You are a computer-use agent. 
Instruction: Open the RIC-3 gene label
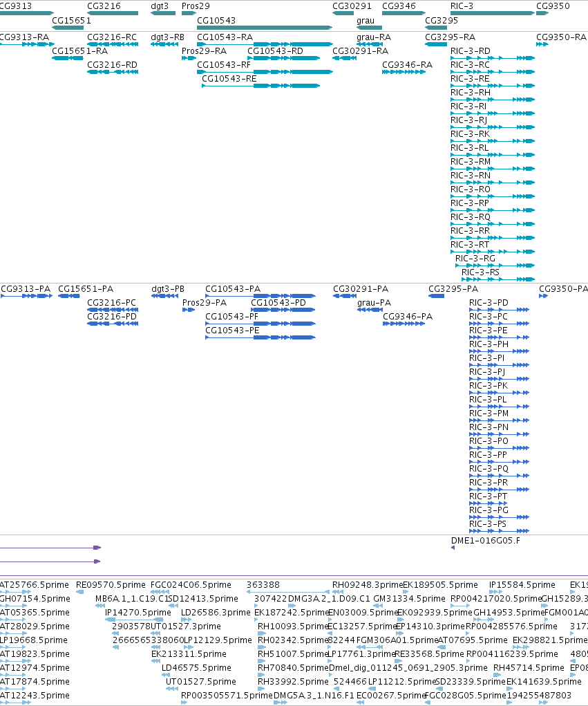[x=462, y=6]
